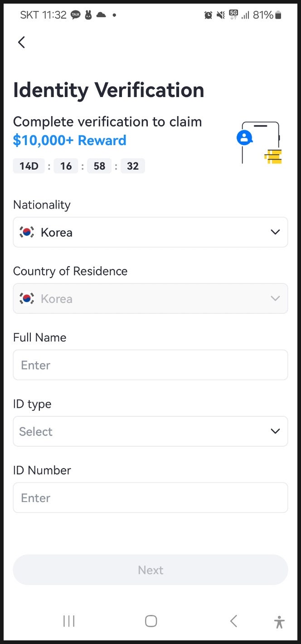Open the ID type Select dropdown
This screenshot has width=301, height=644.
275,431
